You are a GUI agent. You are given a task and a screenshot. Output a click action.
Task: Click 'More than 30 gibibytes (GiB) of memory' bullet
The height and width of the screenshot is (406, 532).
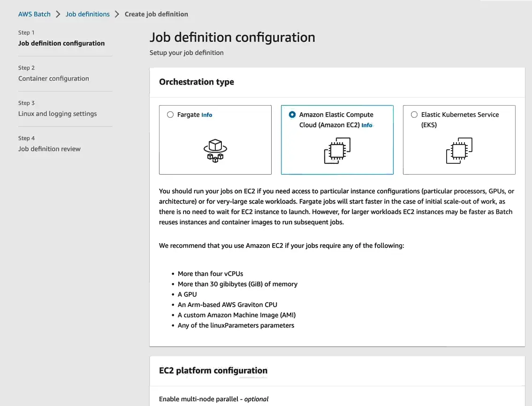237,284
